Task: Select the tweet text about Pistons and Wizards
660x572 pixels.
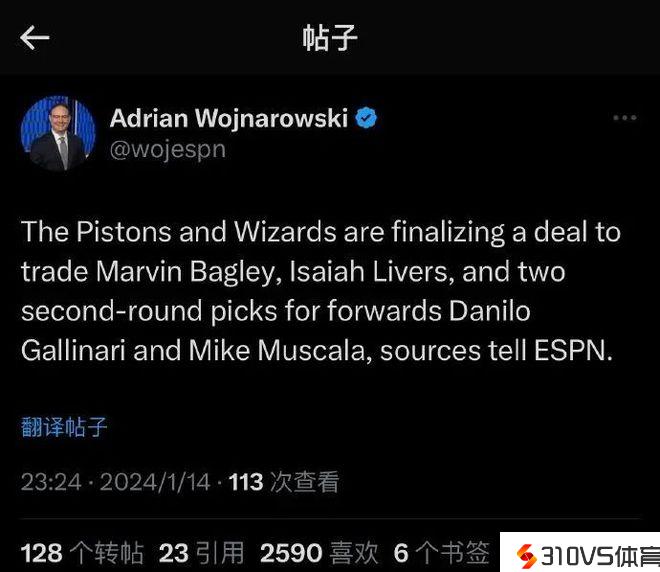Action: coord(321,291)
